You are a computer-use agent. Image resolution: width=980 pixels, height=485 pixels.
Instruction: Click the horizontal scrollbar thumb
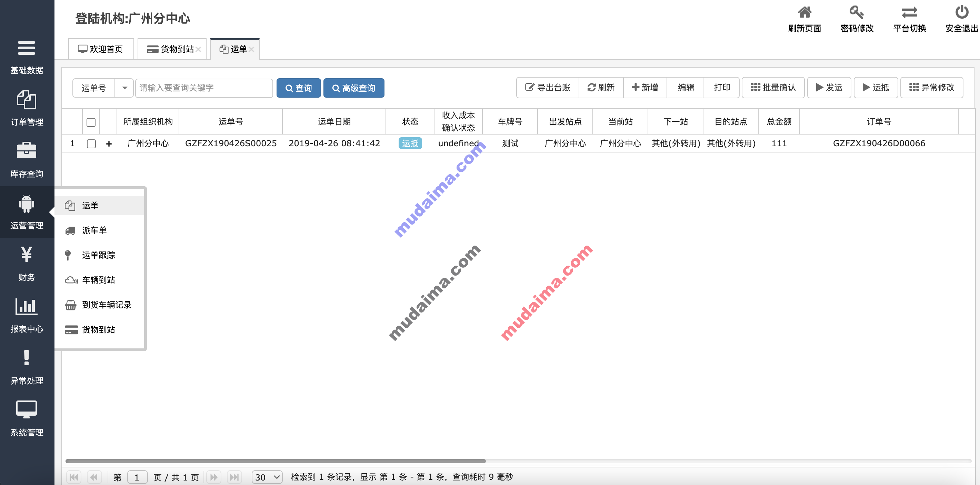(276, 461)
